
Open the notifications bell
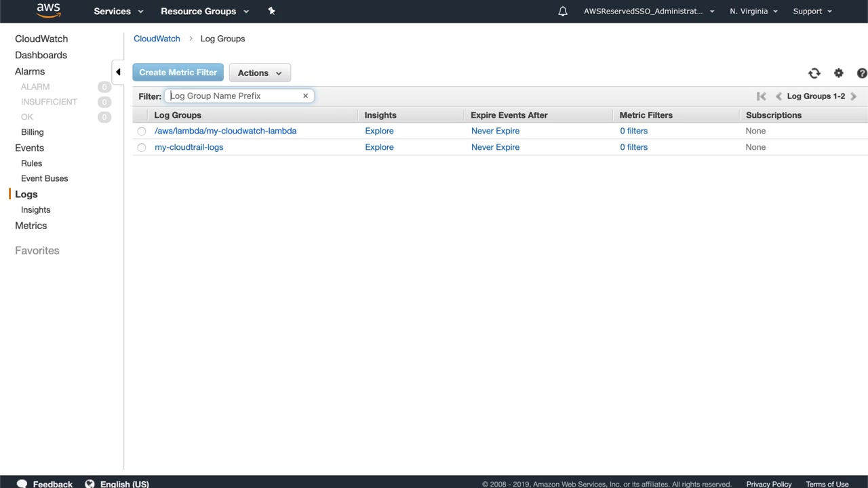563,11
